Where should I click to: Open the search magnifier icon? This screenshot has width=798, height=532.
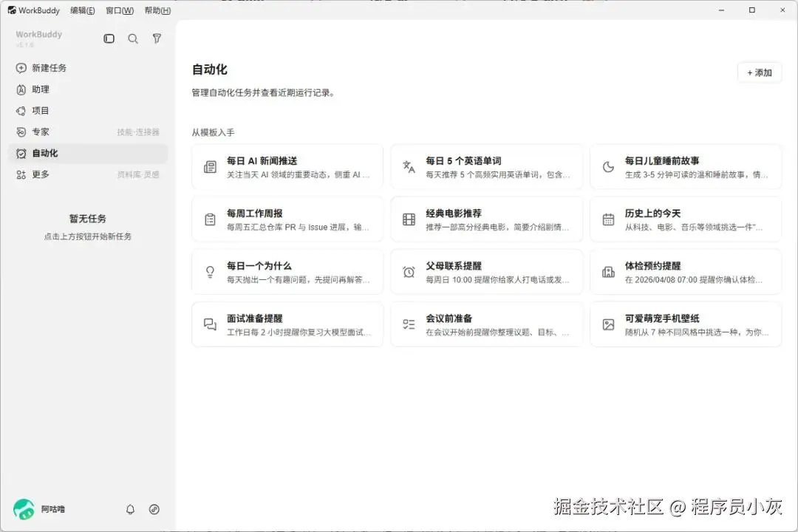(x=133, y=38)
